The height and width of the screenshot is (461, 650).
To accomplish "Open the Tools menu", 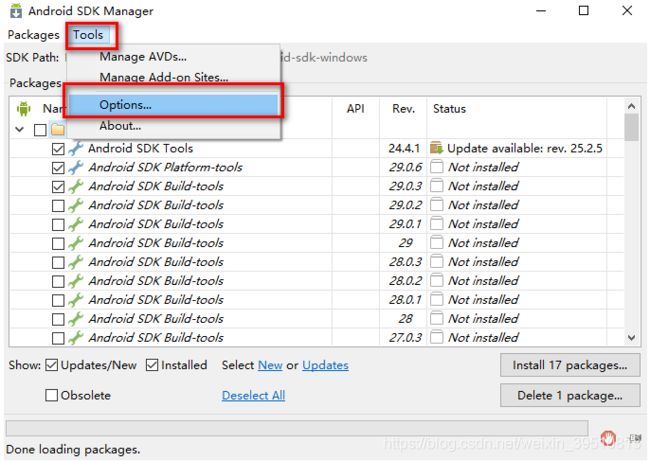I will point(89,35).
